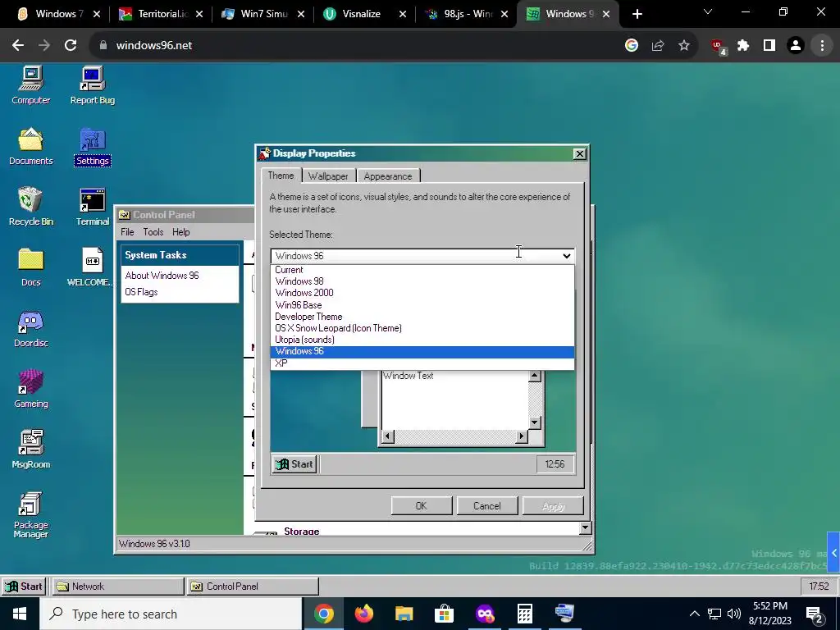The height and width of the screenshot is (630, 840).
Task: Collapse the Selected Theme dropdown arrow
Action: (x=566, y=256)
